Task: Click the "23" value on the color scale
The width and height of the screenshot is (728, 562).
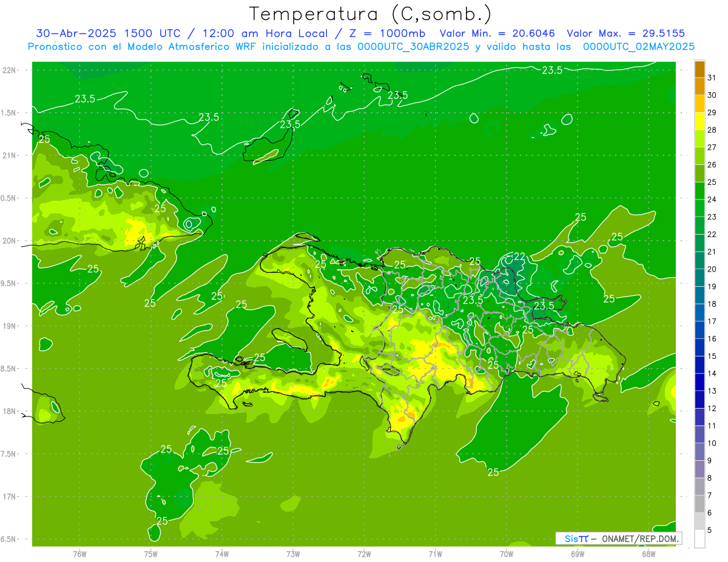Action: click(x=712, y=217)
